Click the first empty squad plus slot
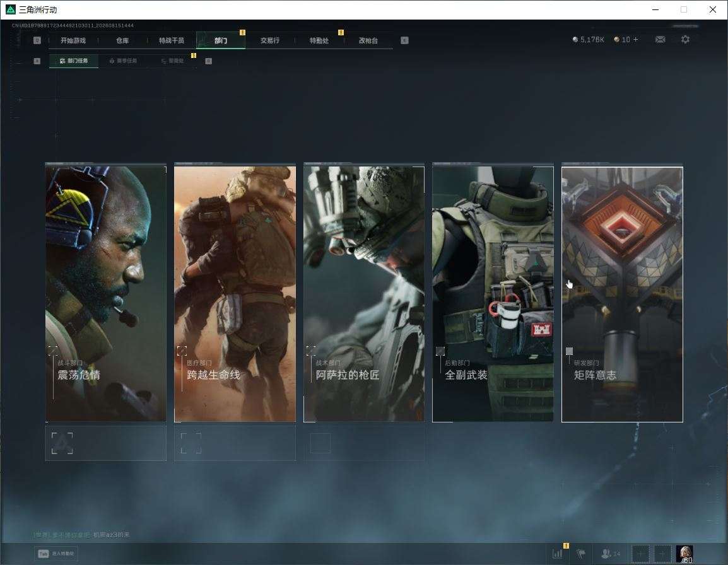This screenshot has height=565, width=728. 640,554
